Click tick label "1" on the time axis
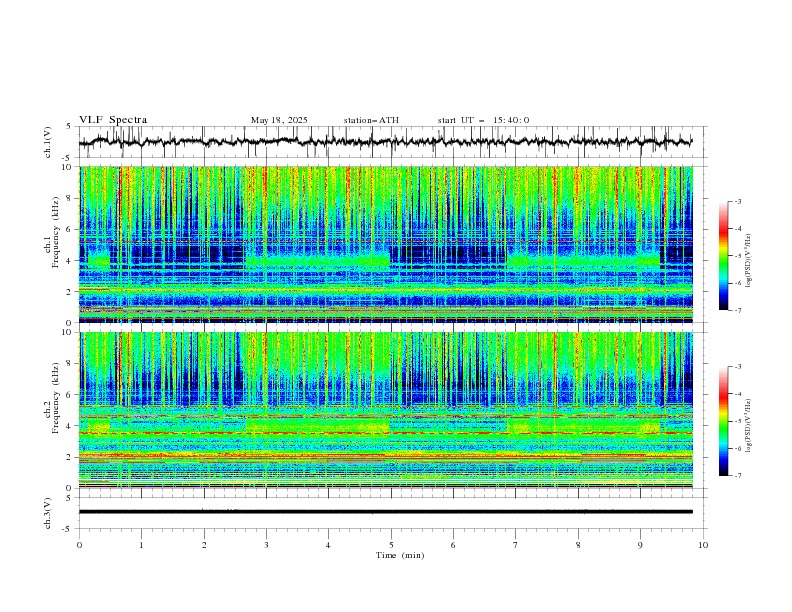Viewport: 792px width, 612px height. [x=141, y=545]
